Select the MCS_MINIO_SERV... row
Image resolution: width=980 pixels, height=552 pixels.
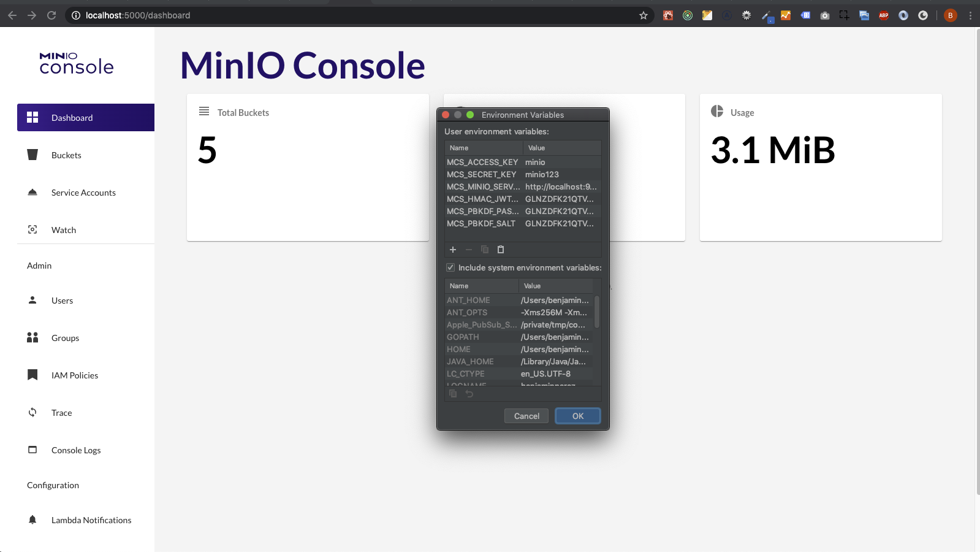523,186
